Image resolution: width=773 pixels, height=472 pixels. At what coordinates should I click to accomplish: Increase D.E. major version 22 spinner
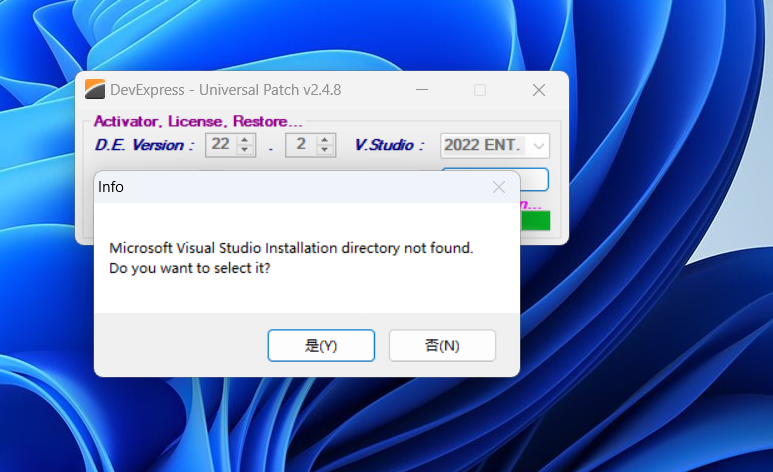pyautogui.click(x=245, y=140)
